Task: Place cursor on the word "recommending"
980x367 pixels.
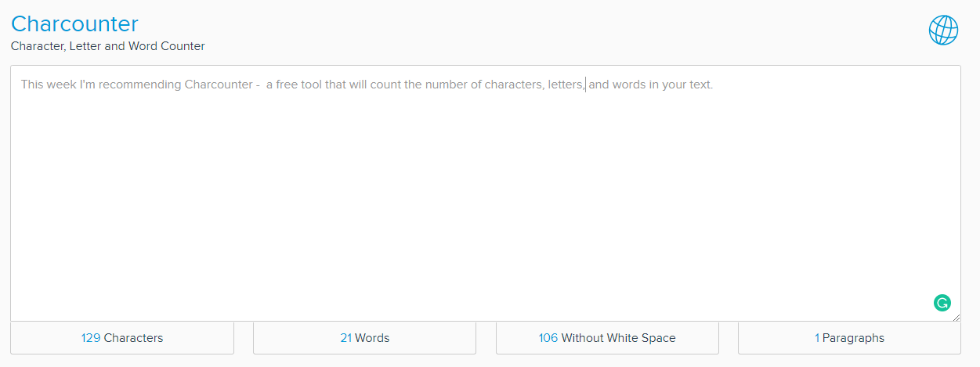Action: coord(143,85)
